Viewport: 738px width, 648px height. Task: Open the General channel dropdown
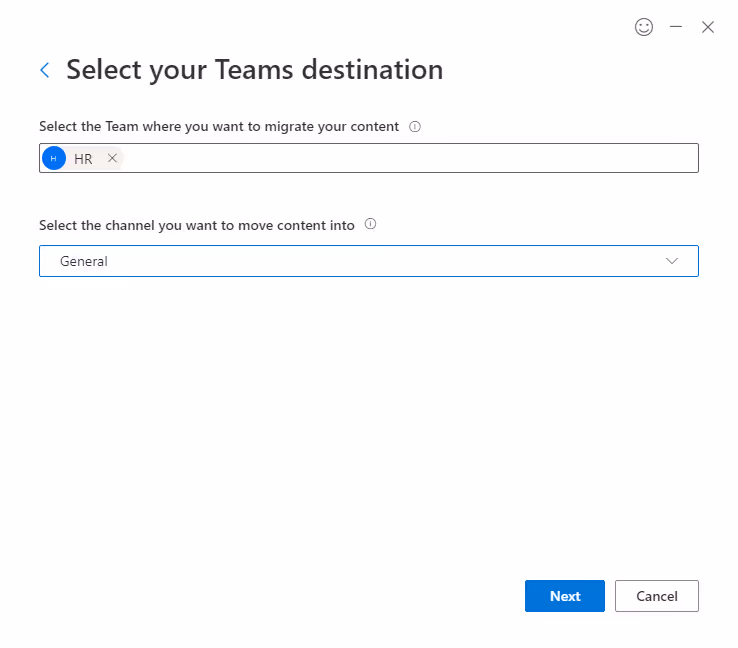[369, 261]
